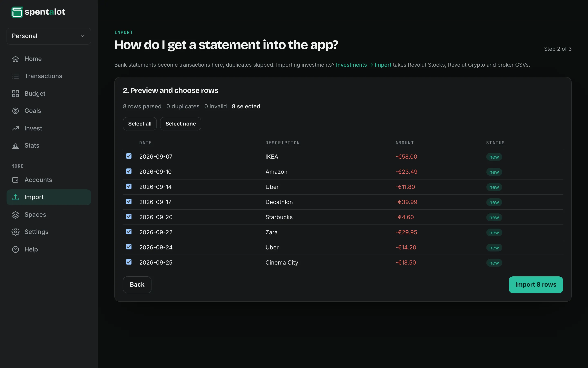Click the Cinema City description cell
Image resolution: width=588 pixels, height=368 pixels.
tap(282, 263)
